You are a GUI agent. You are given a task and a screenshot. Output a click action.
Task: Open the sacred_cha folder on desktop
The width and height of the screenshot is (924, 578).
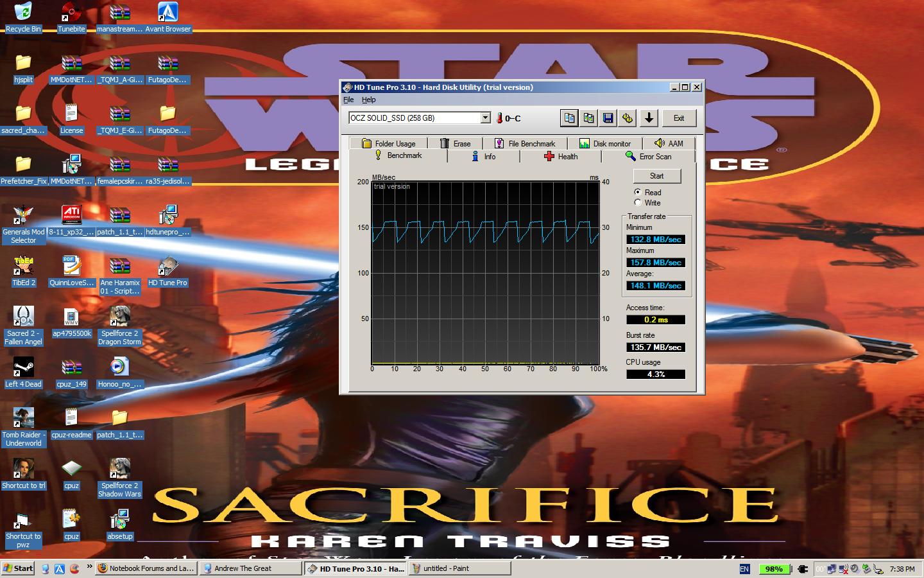pyautogui.click(x=23, y=119)
